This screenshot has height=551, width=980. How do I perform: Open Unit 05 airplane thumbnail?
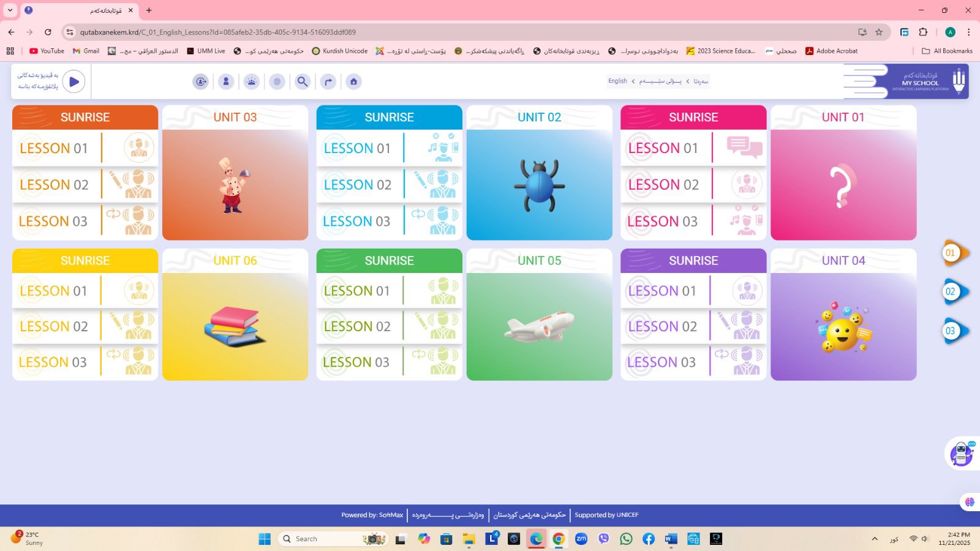coord(539,326)
